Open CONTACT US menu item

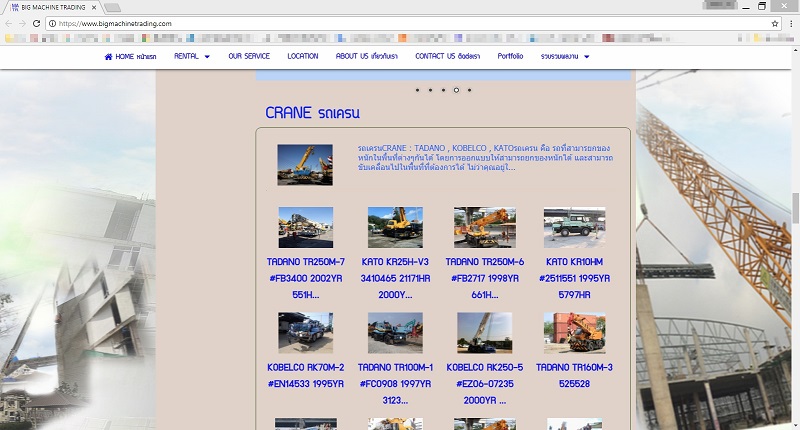pyautogui.click(x=447, y=56)
